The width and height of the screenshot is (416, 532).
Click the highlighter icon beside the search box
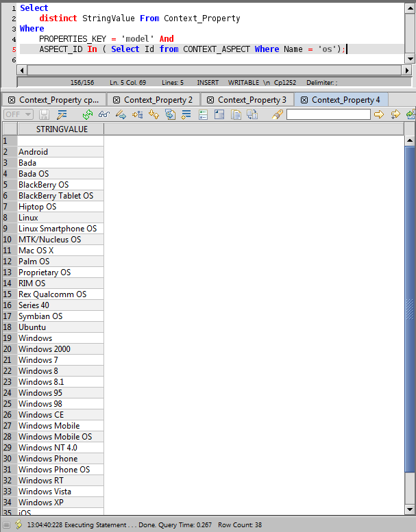point(277,114)
